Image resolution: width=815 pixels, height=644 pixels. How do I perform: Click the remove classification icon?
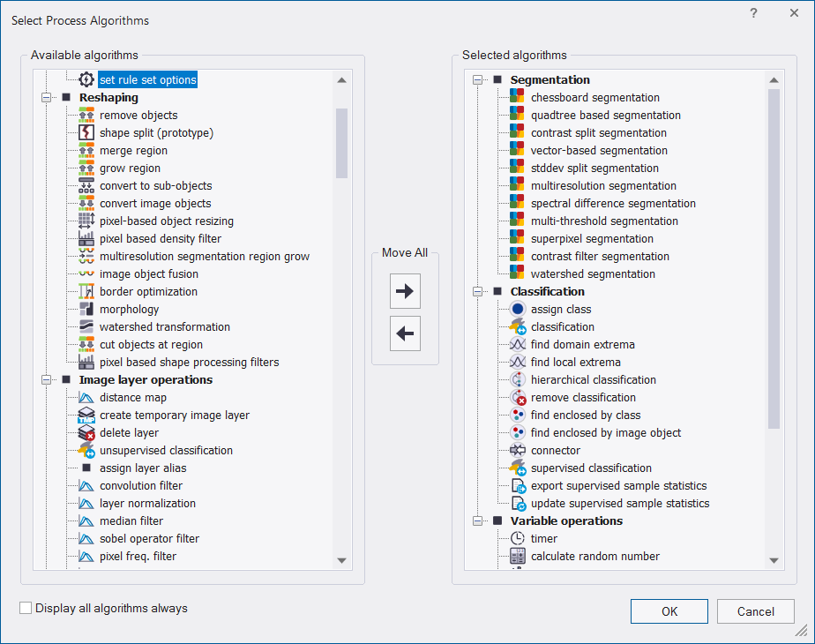[518, 397]
